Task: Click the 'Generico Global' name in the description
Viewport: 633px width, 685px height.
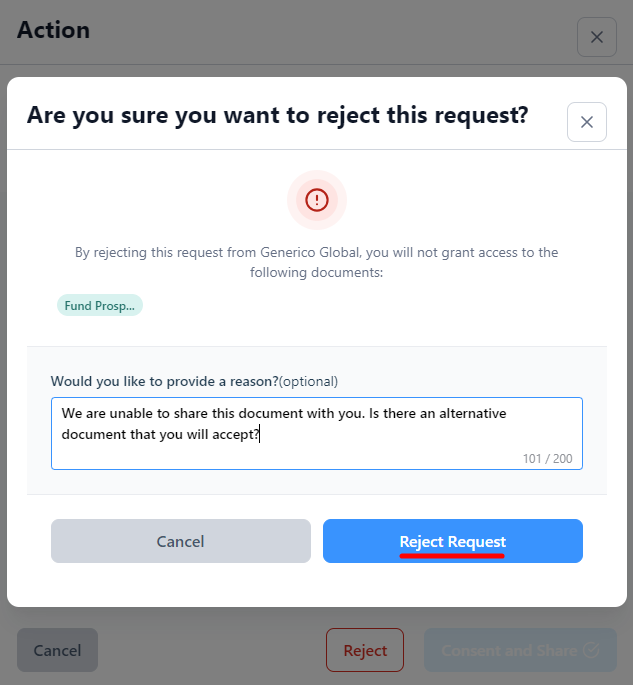Action: point(310,253)
